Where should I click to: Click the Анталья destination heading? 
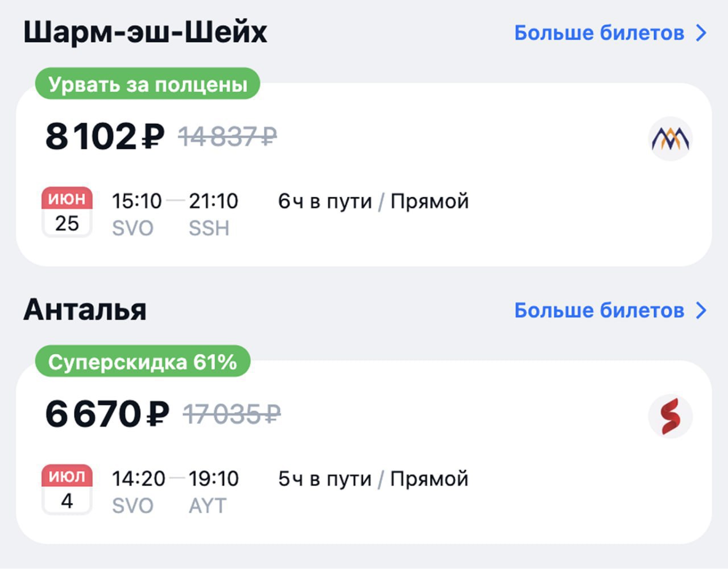(x=85, y=310)
